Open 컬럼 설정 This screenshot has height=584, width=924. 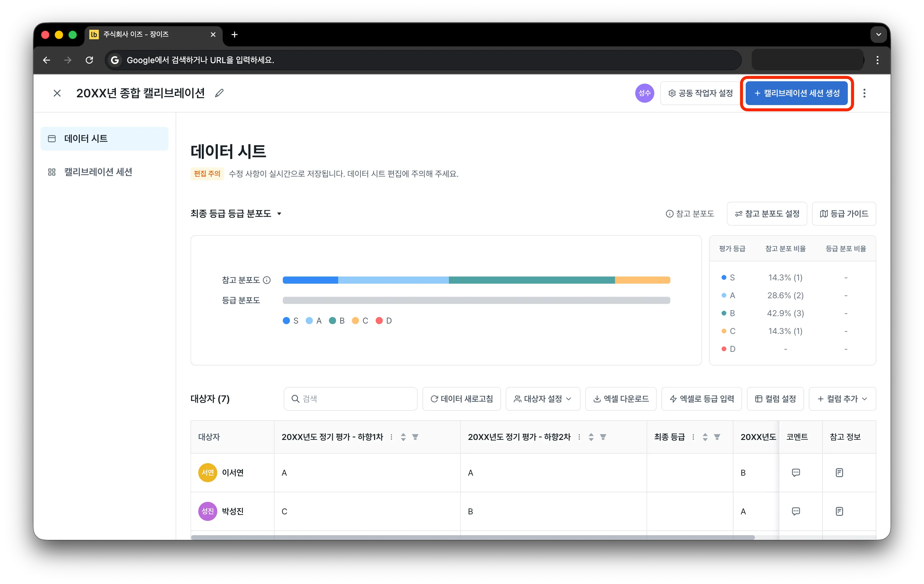[775, 399]
